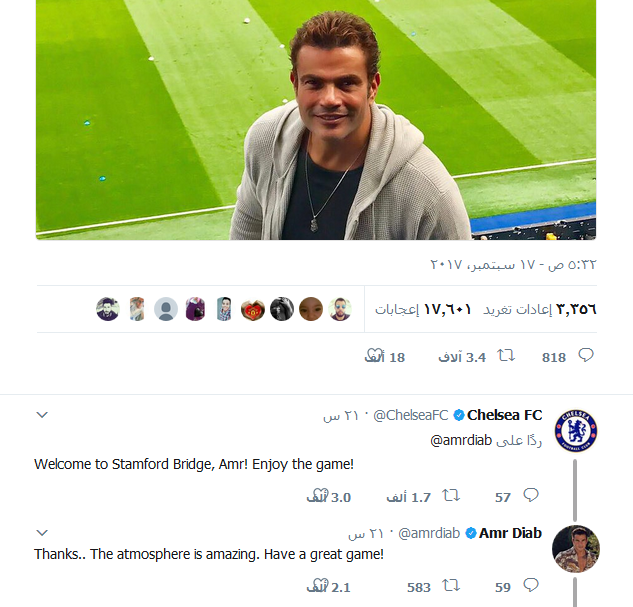Retweet Amr Diab's thanks reply
Image resolution: width=633 pixels, height=607 pixels.
(451, 586)
